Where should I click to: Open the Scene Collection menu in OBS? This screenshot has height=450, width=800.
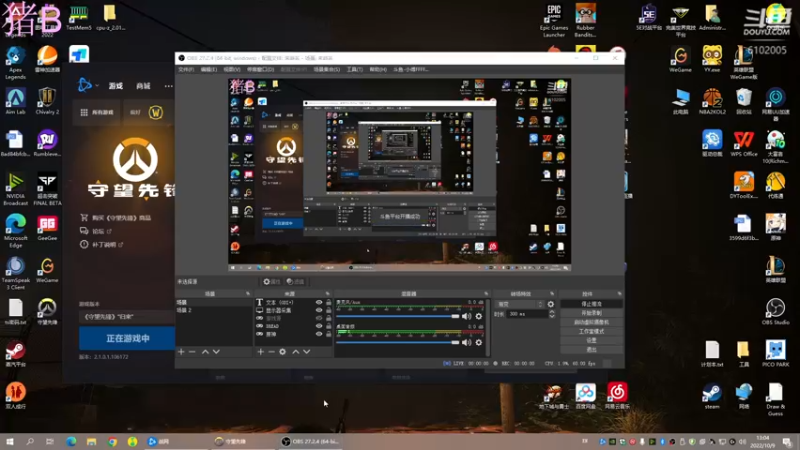pos(327,69)
